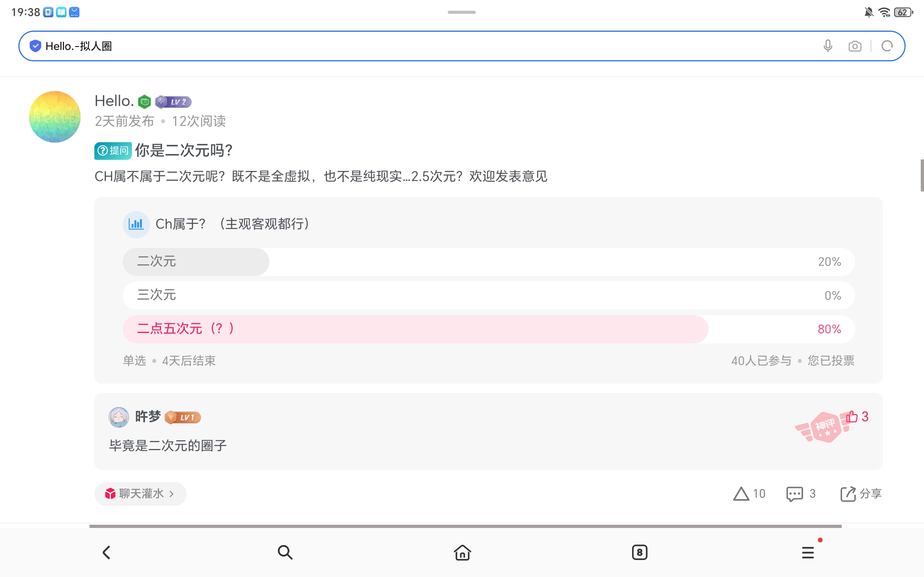This screenshot has width=924, height=577.
Task: Open 昨梦's profile avatar
Action: (x=119, y=417)
